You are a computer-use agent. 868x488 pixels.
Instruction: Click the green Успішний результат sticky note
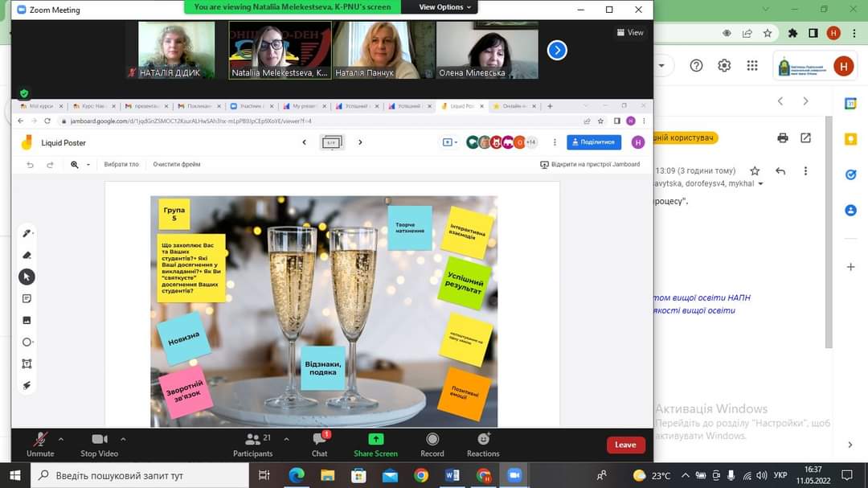tap(464, 283)
